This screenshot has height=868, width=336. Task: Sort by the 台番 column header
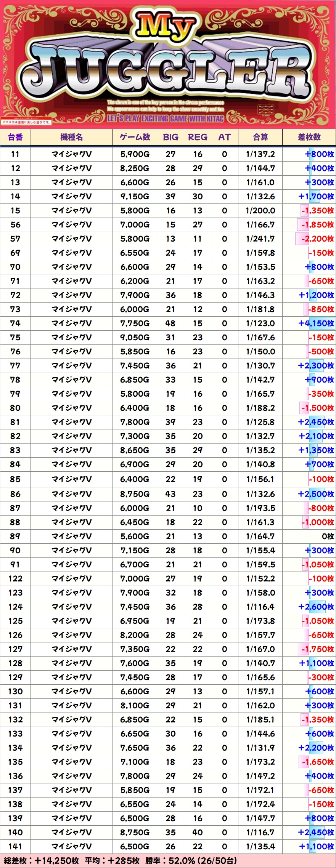[15, 137]
